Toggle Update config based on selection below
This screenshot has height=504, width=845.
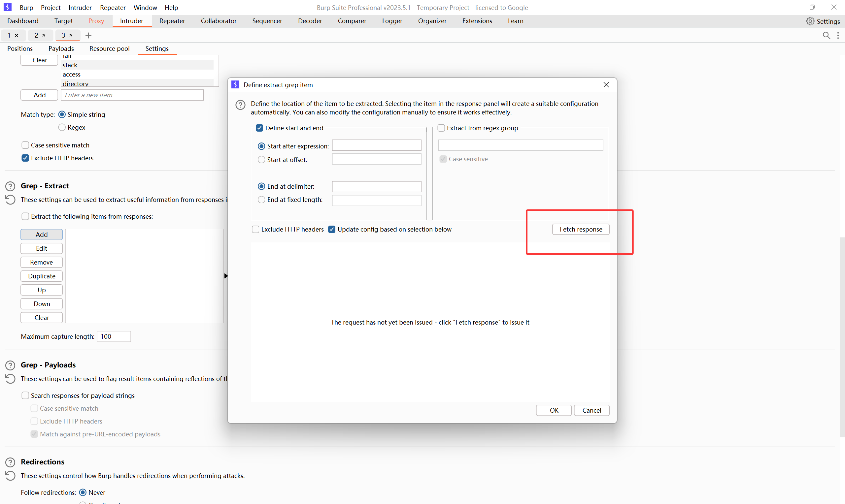[x=332, y=229]
